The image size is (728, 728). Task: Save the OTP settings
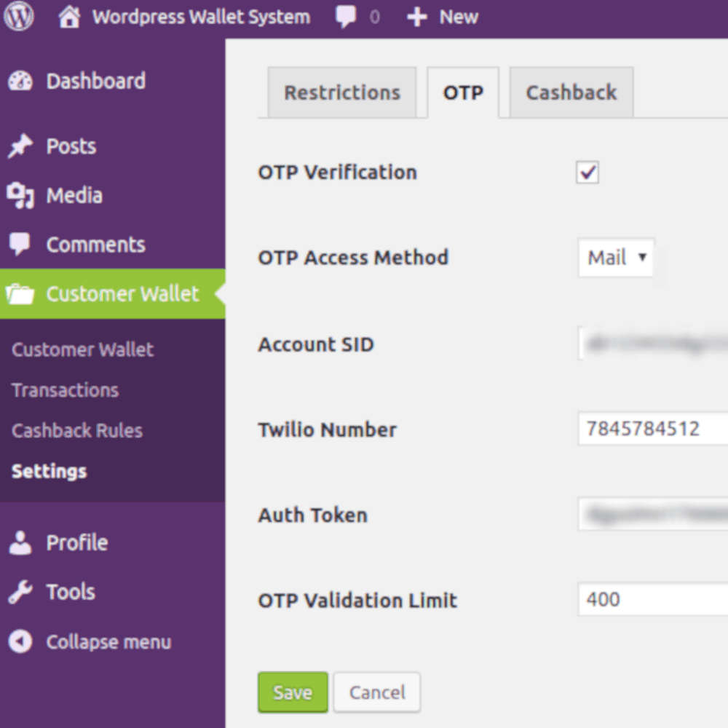point(292,692)
